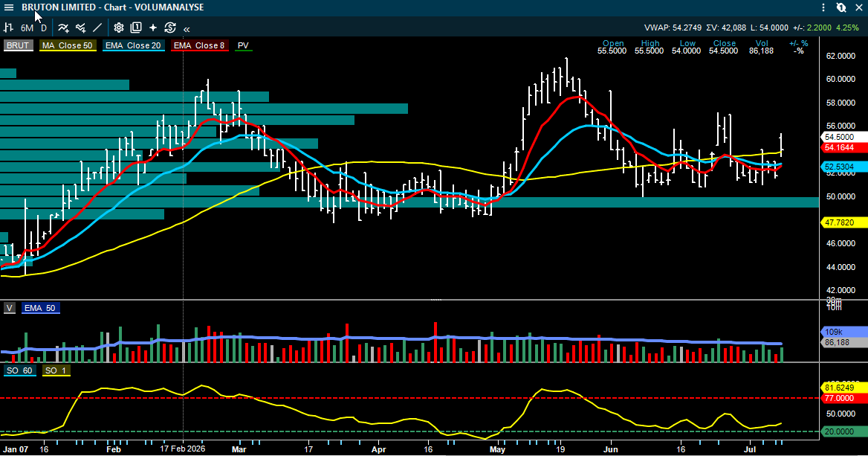
Task: Click the Open 55.5000 readout
Action: point(612,47)
